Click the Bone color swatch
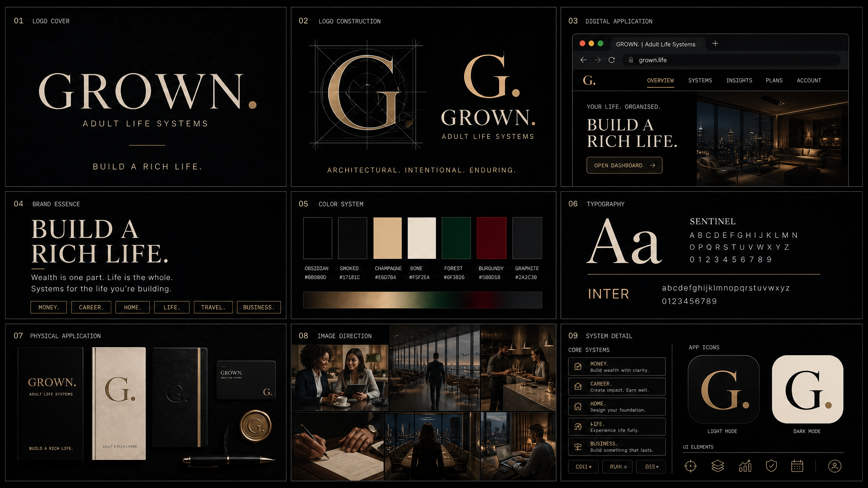 tap(422, 238)
